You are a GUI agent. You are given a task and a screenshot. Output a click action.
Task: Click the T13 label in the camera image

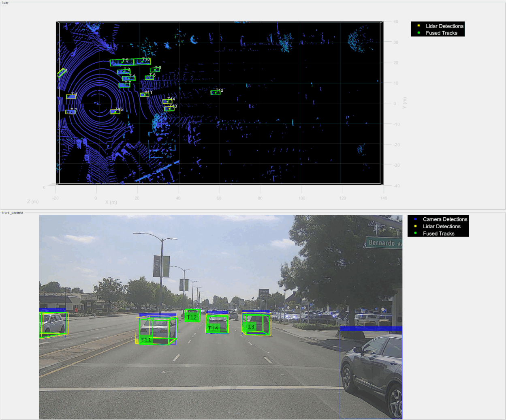pyautogui.click(x=250, y=326)
